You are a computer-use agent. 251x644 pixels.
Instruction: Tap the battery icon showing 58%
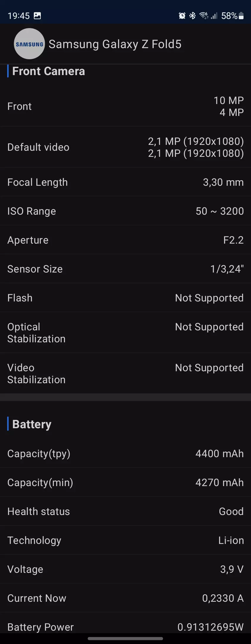coord(241,16)
